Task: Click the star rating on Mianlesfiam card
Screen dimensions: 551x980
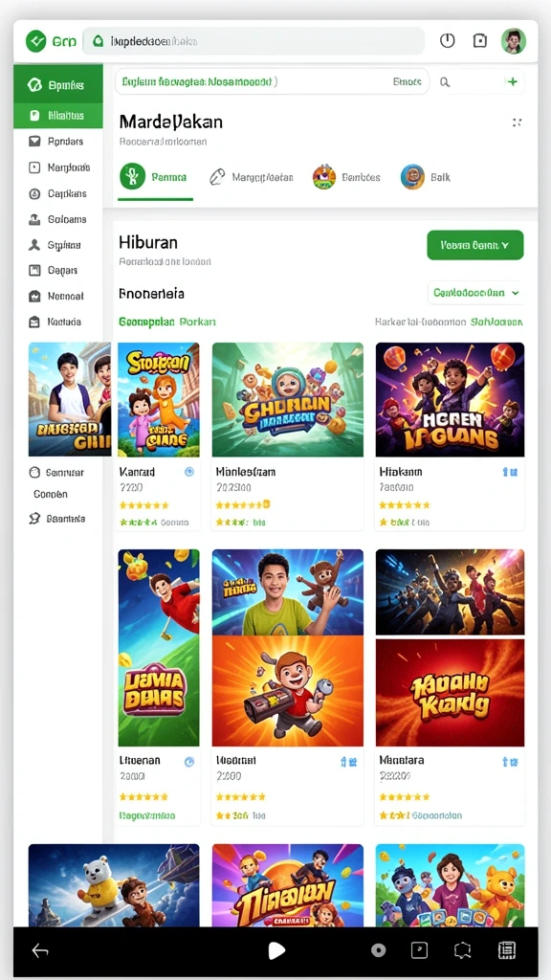Action: click(x=242, y=504)
